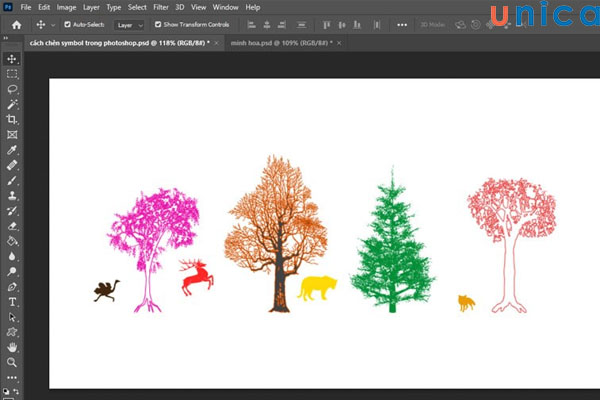Screen dimensions: 600x400
Task: Select the Rectangular Marquee tool
Action: (12, 74)
